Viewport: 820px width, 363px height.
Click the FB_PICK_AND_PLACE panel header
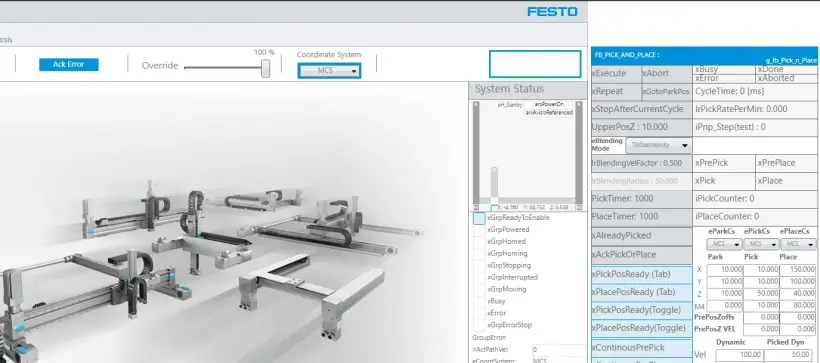tap(704, 56)
